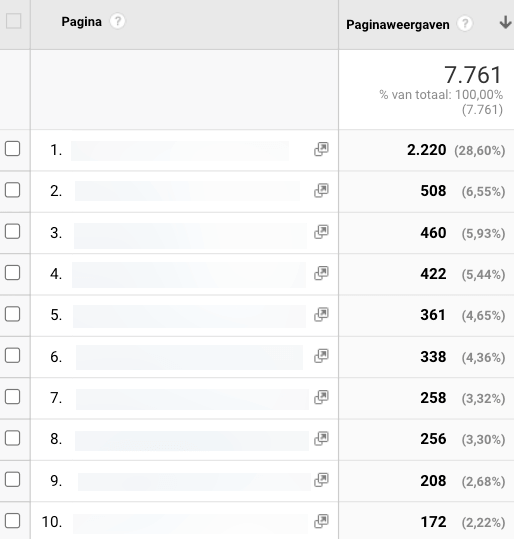This screenshot has height=539, width=517.
Task: Open the blurred page link in row 3
Action: tap(190, 236)
